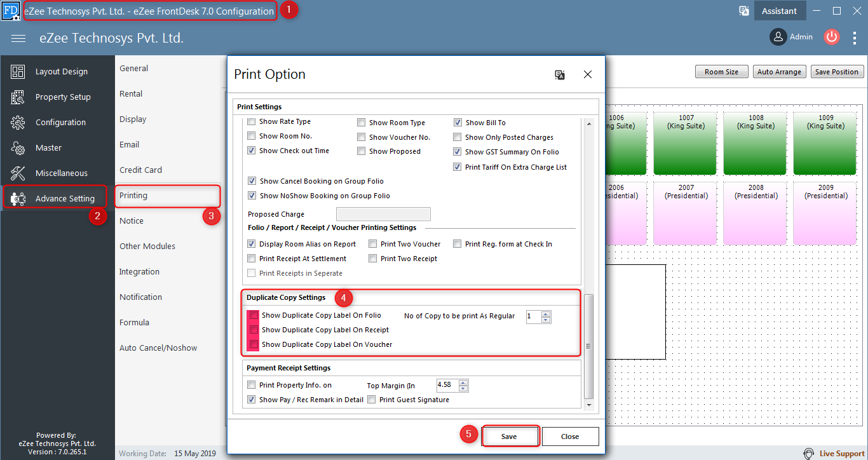
Task: Enable Print Property Info. on checkbox
Action: pos(252,385)
